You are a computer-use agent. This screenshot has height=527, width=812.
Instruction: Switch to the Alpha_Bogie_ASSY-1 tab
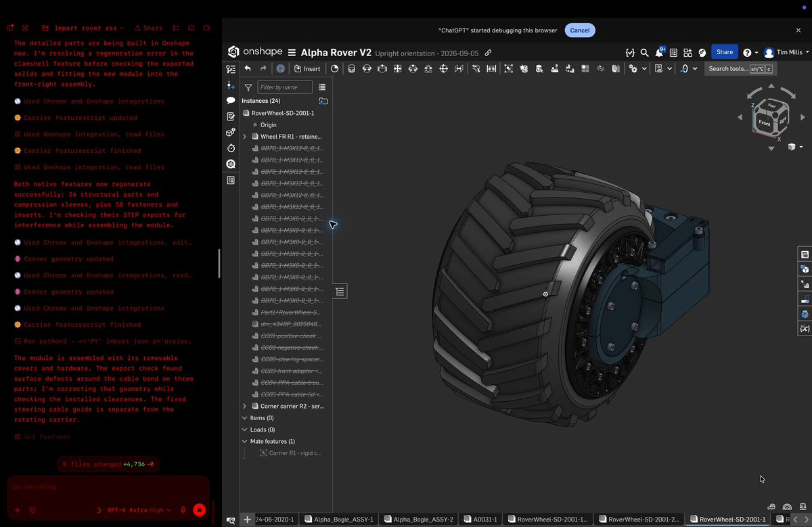pos(339,520)
